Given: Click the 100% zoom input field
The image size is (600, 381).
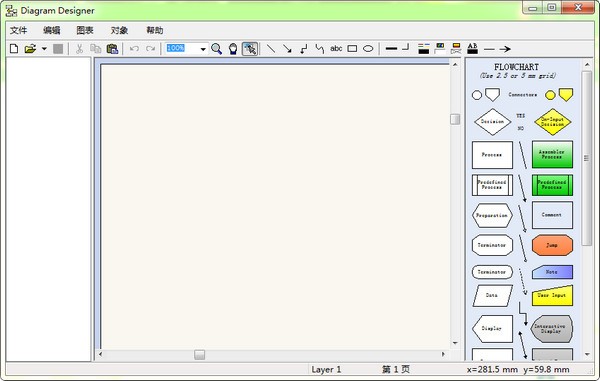Looking at the screenshot, I should 182,48.
